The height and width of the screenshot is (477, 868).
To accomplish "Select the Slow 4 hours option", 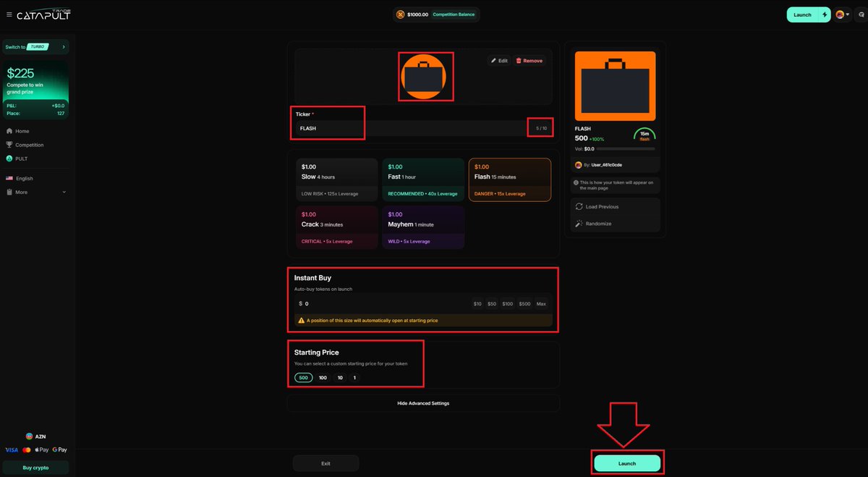I will (x=336, y=180).
